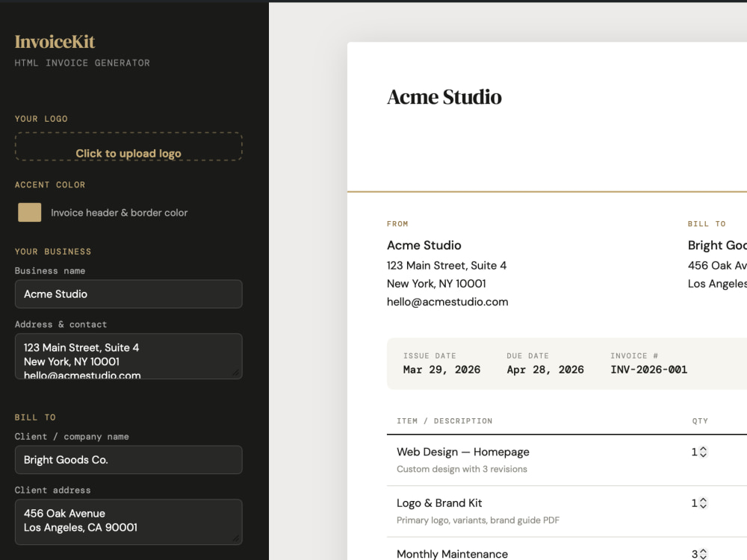This screenshot has width=747, height=560.
Task: Click Acme Studio name under FROM
Action: point(424,245)
